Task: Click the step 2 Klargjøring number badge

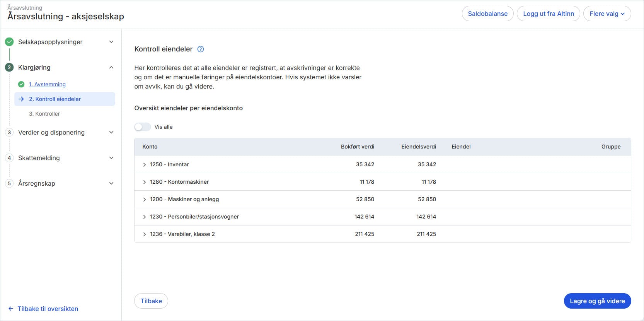Action: [9, 67]
